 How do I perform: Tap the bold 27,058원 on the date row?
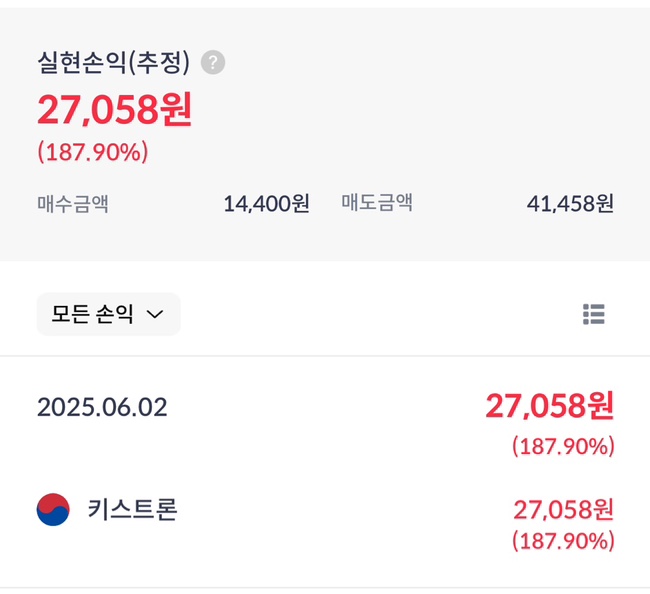[x=549, y=406]
